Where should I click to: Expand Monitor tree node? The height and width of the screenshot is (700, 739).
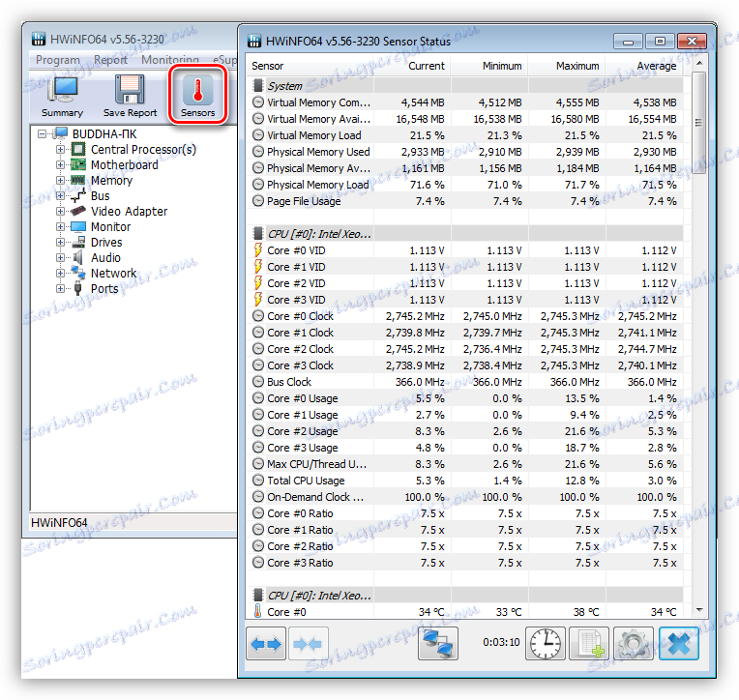click(60, 226)
